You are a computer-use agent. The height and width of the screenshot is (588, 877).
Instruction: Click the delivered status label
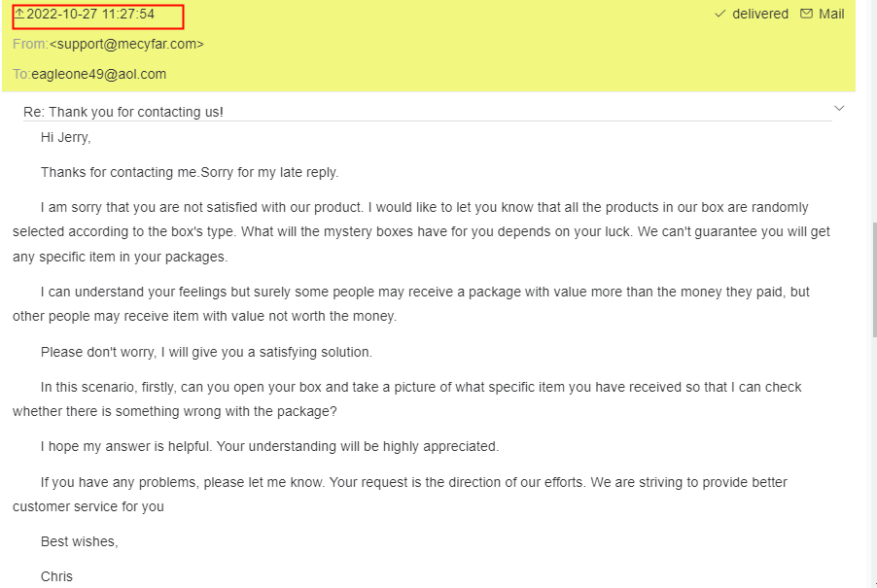click(760, 15)
